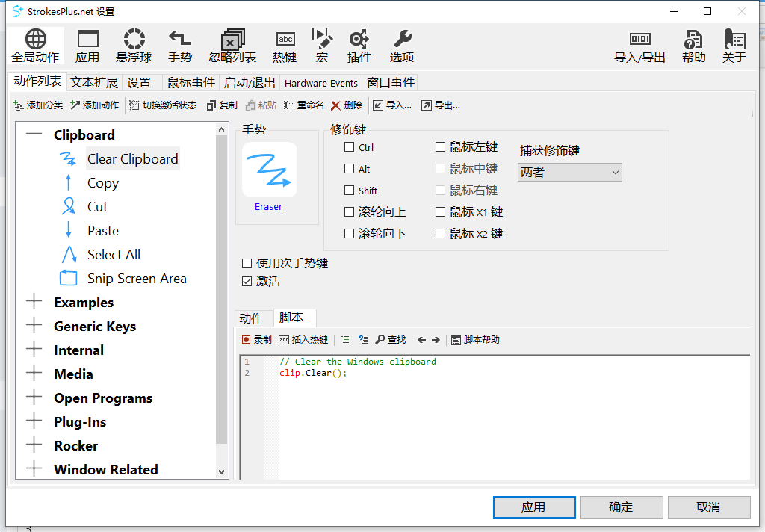Screen dimensions: 765x532
Task: Click the 取消 cancel button
Action: (709, 507)
